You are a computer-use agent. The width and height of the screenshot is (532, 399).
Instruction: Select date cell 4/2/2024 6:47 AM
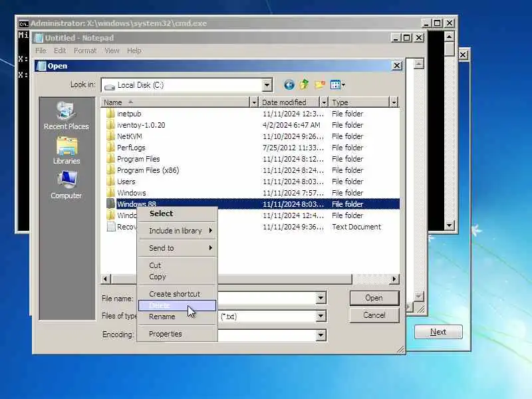(x=291, y=125)
